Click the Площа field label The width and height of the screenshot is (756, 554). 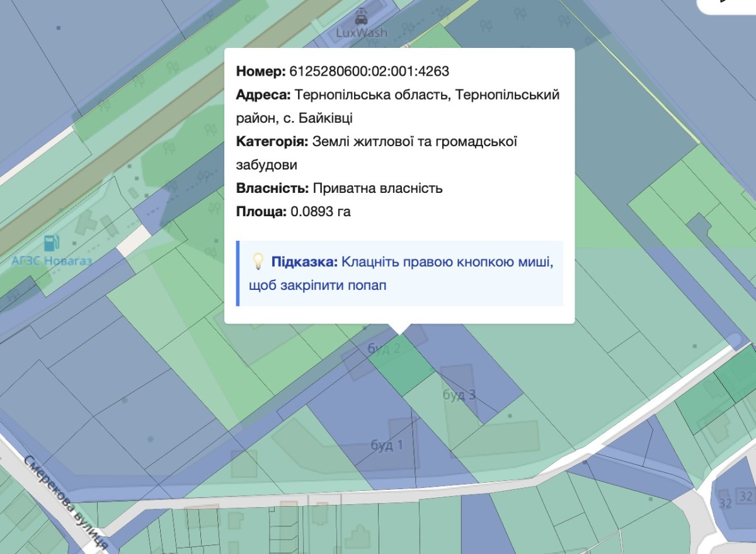click(x=261, y=212)
